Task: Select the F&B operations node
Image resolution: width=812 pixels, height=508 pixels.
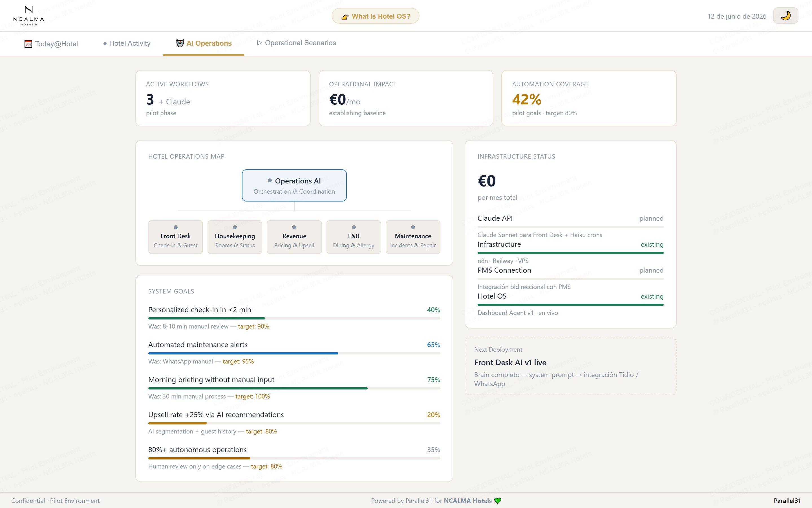Action: 354,237
